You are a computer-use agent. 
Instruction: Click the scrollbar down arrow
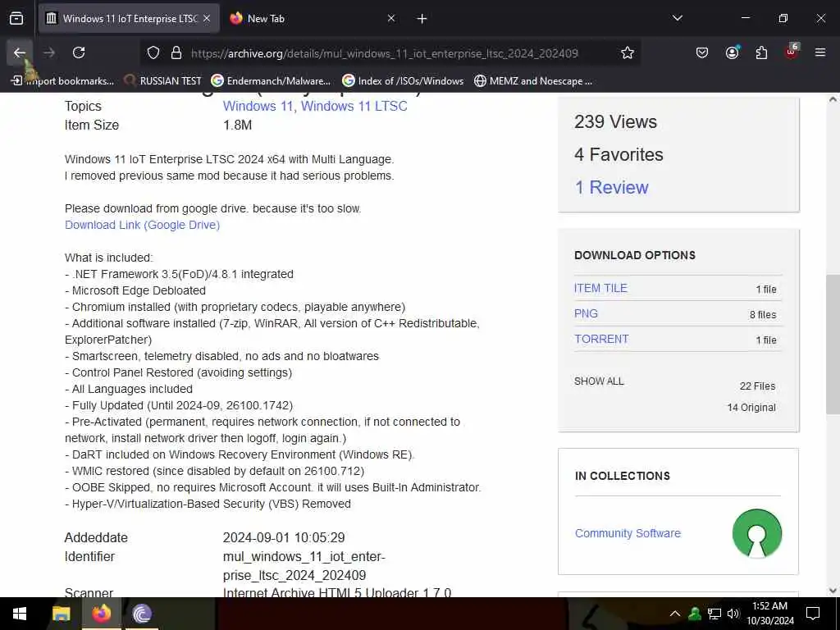point(833,591)
